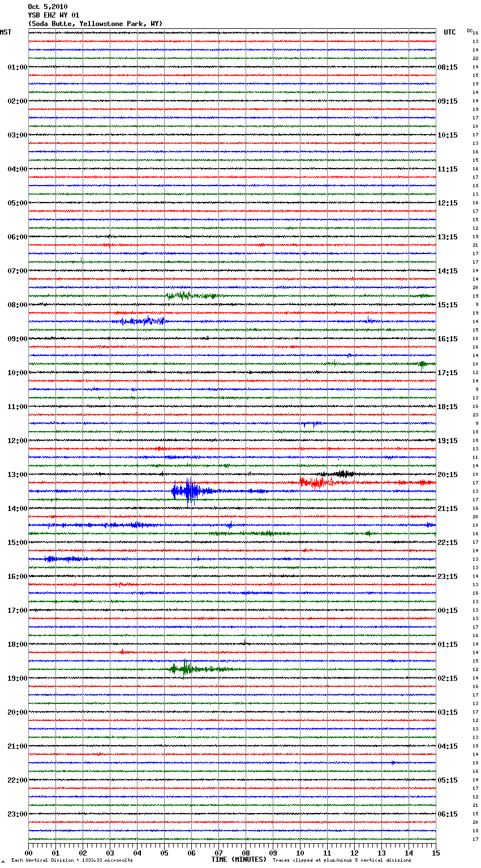Click the "18:00" MST time label

(18, 644)
